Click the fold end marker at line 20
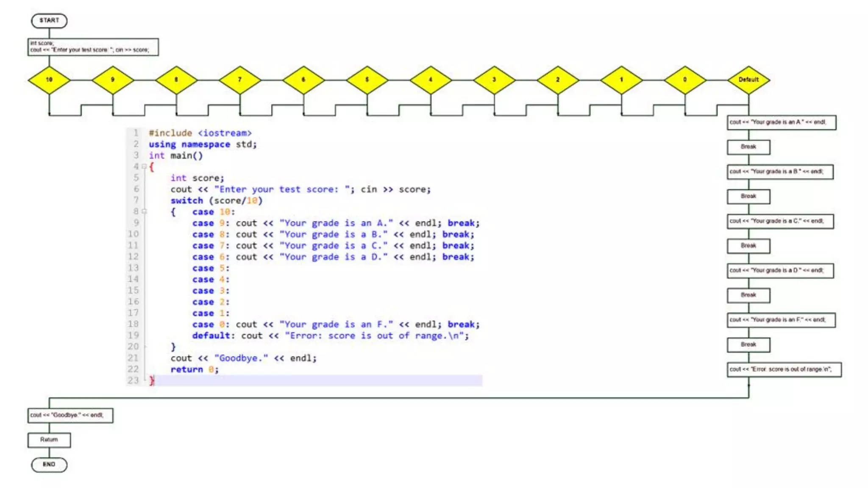 tap(145, 347)
